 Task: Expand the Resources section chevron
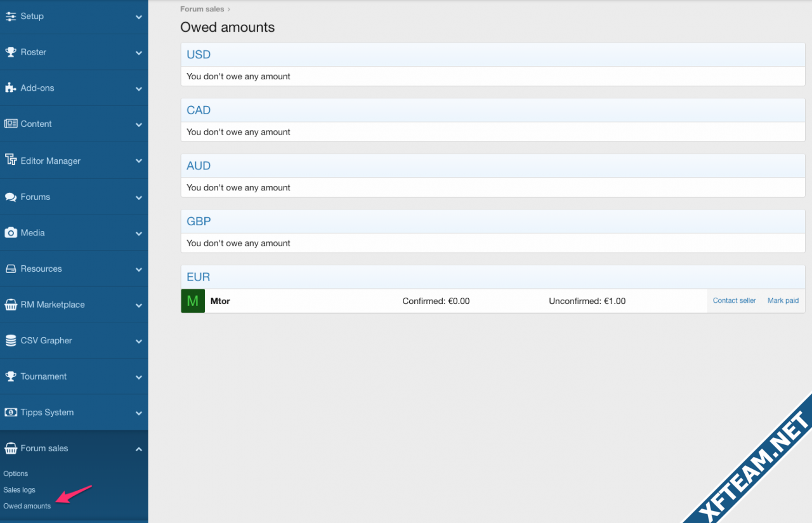pyautogui.click(x=139, y=270)
